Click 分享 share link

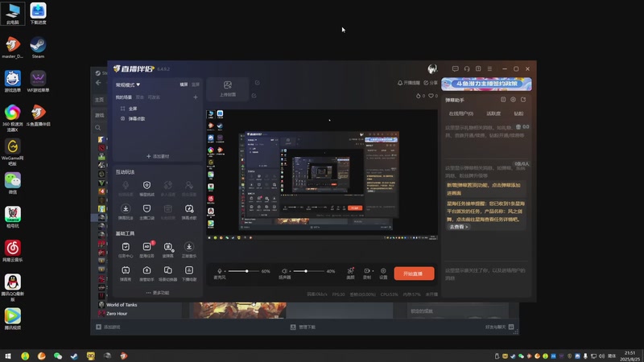[x=431, y=83]
